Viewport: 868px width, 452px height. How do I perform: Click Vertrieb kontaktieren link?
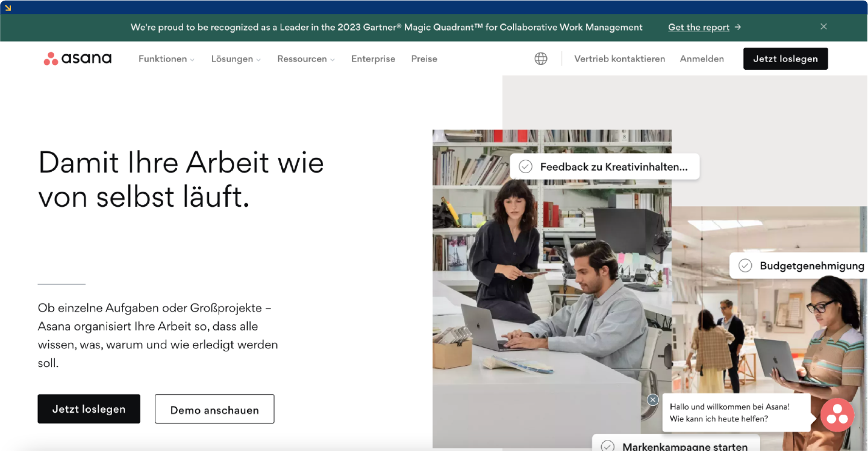[620, 59]
